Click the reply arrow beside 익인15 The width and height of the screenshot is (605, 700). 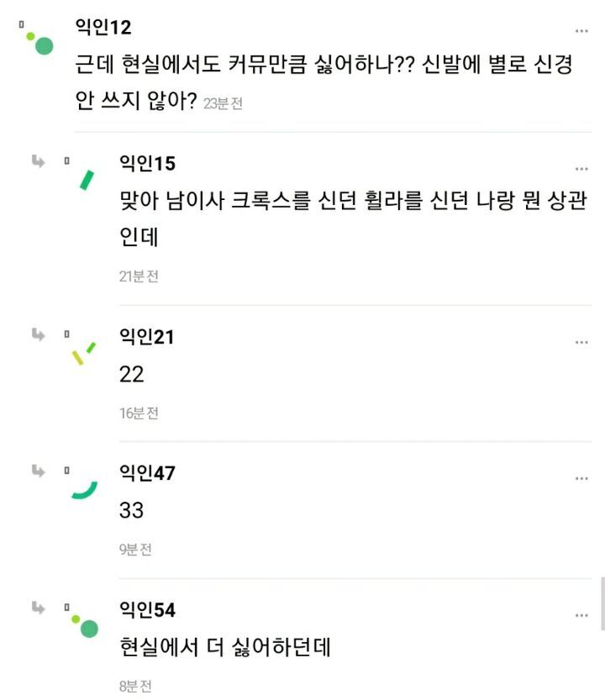[38, 161]
